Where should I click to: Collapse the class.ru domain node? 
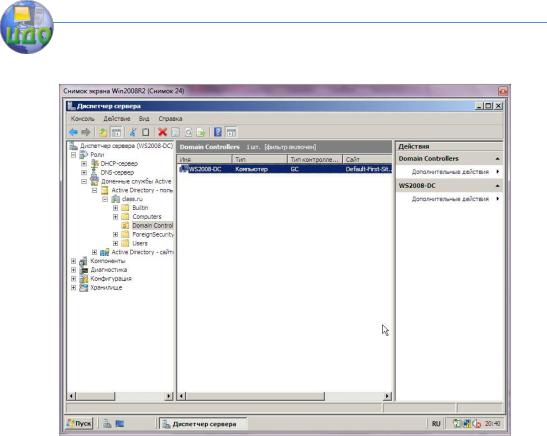[x=105, y=199]
